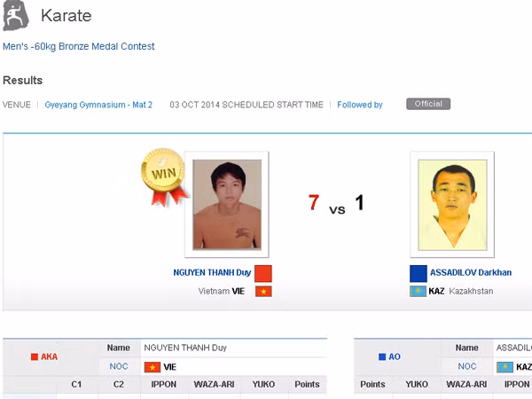Click the Karate sport pictogram icon
This screenshot has width=532, height=399.
click(16, 15)
